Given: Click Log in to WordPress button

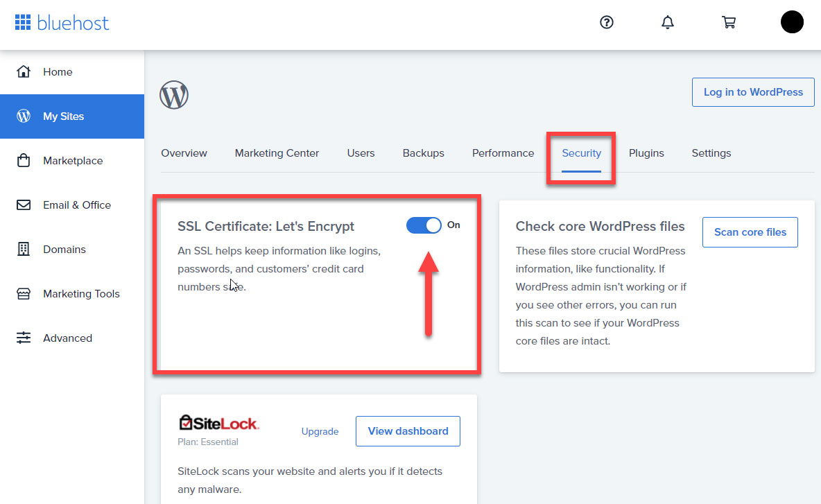Looking at the screenshot, I should [x=753, y=92].
